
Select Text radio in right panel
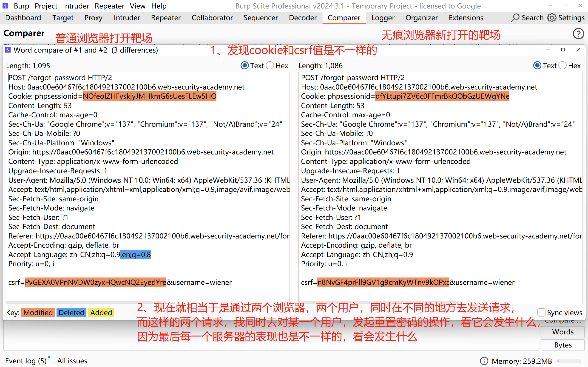[x=537, y=66]
